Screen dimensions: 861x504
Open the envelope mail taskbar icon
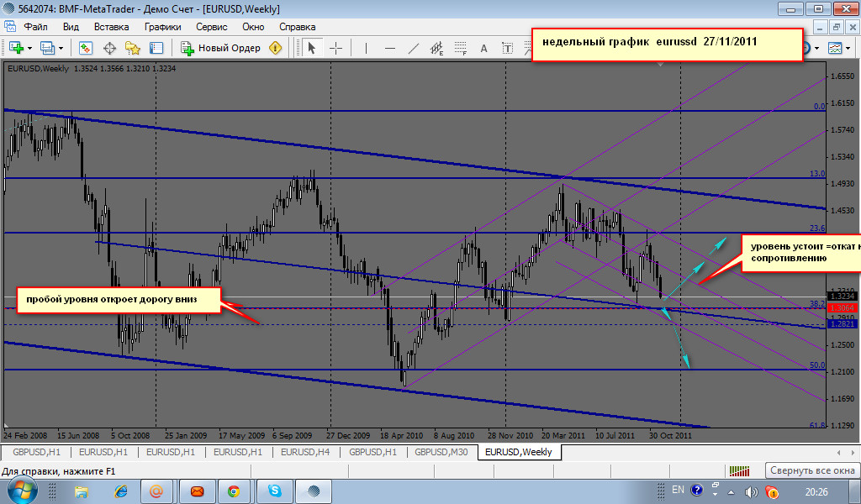[197, 491]
